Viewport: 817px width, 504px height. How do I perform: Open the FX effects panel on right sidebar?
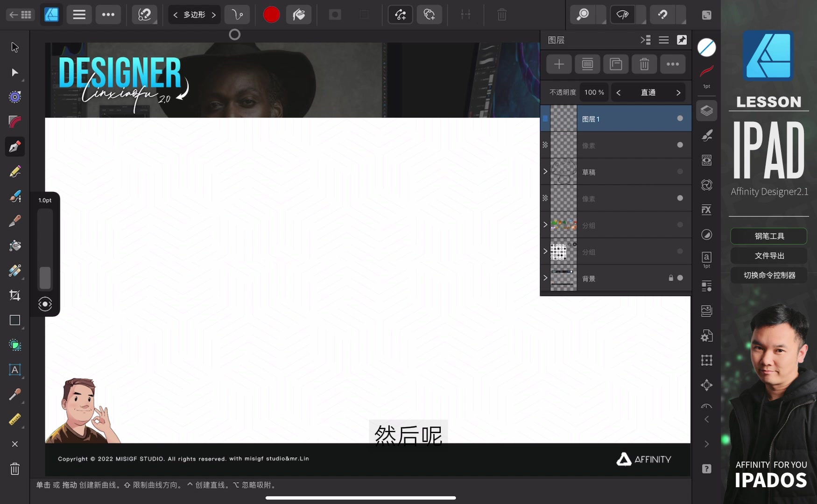pyautogui.click(x=706, y=210)
